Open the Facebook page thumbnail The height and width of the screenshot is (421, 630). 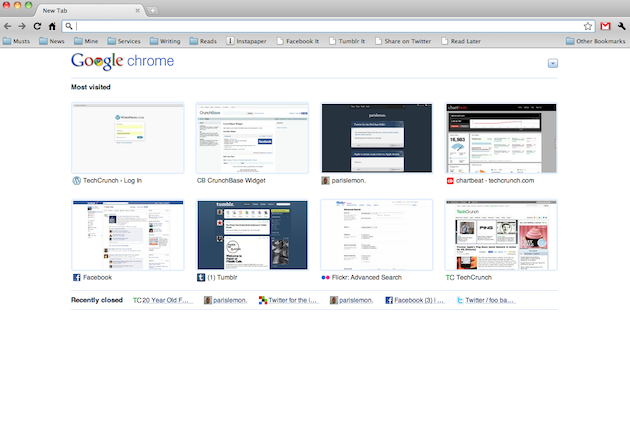click(x=128, y=235)
